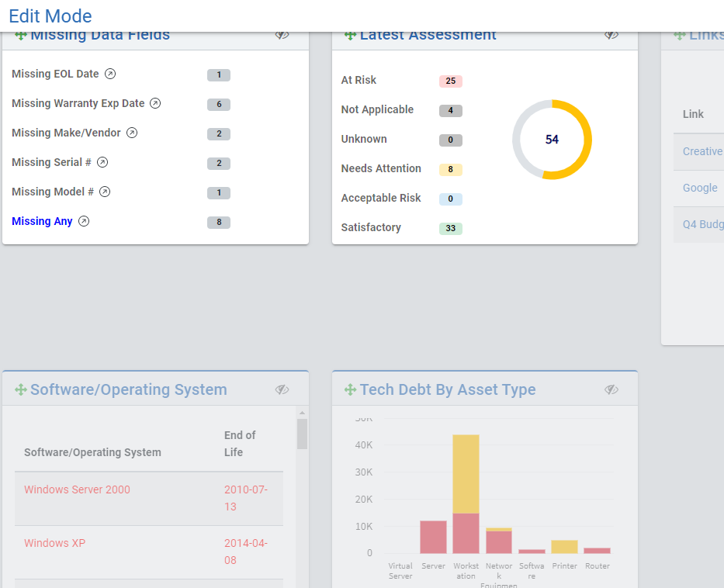Open Missing EOL Date link icon
Image resolution: width=724 pixels, height=588 pixels.
(110, 74)
